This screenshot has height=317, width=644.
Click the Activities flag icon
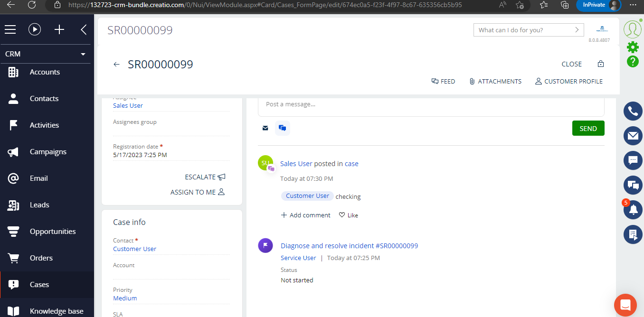13,125
